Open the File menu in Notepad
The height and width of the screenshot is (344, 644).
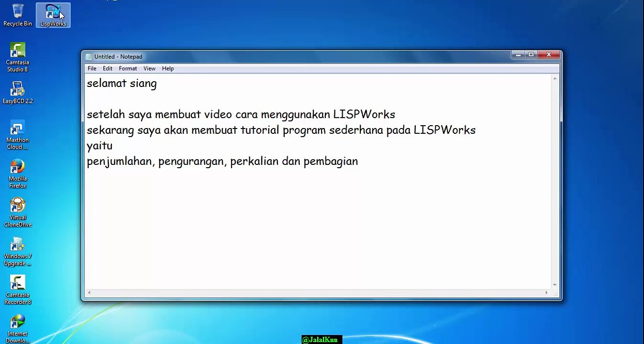(x=92, y=68)
